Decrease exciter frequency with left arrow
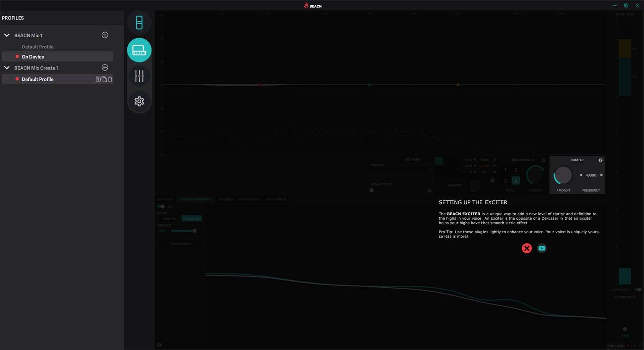Screen dimensions: 644x350 point(581,175)
